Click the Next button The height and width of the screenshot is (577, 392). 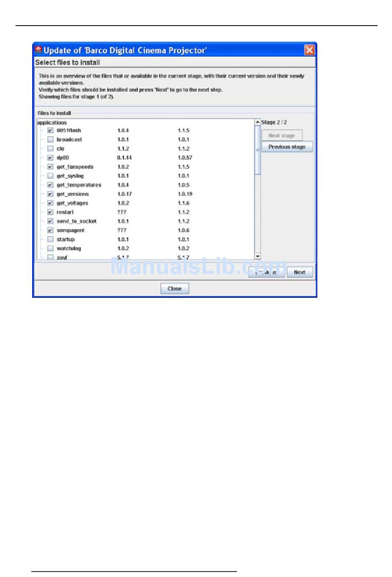pos(300,272)
